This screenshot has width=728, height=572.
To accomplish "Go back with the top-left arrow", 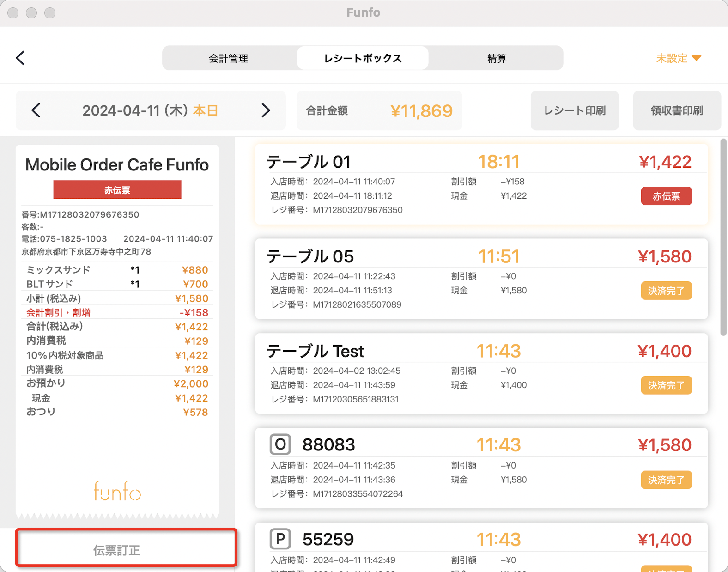I will 20,58.
